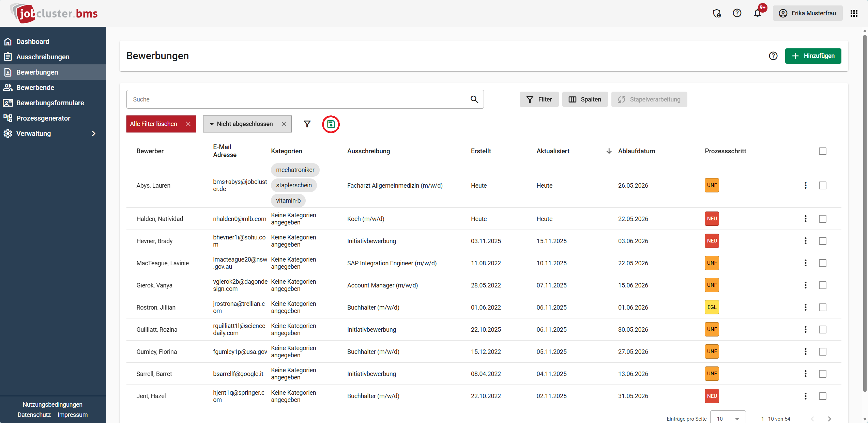868x423 pixels.
Task: Open help icon next to Hinzufügen
Action: [773, 56]
